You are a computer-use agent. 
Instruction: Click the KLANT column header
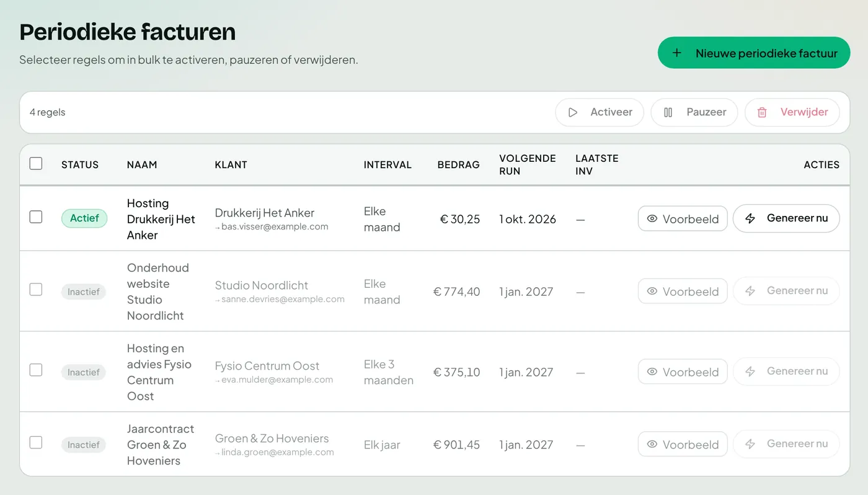click(x=231, y=165)
